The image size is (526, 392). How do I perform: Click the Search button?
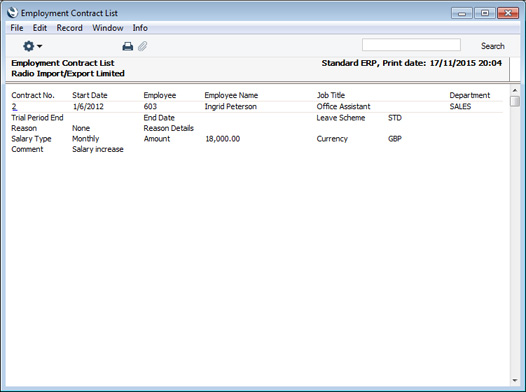coord(492,46)
